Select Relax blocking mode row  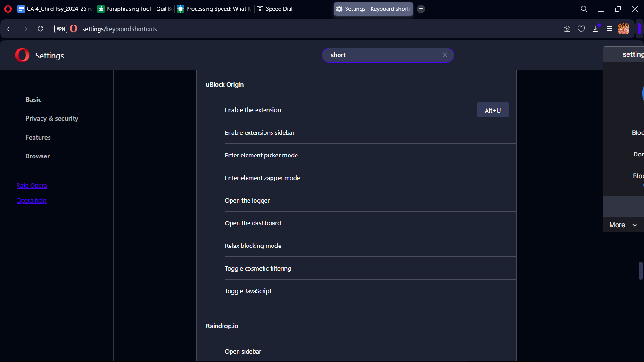pos(371,246)
